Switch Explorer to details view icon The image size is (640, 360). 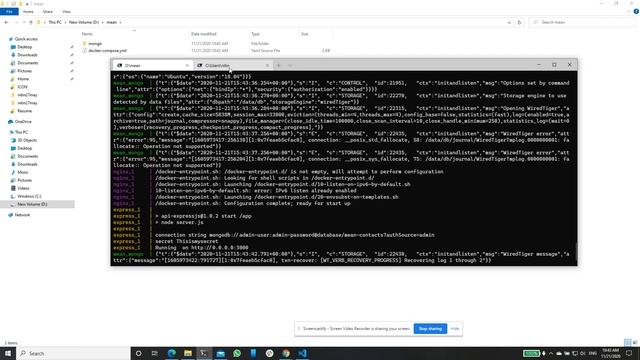(627, 342)
